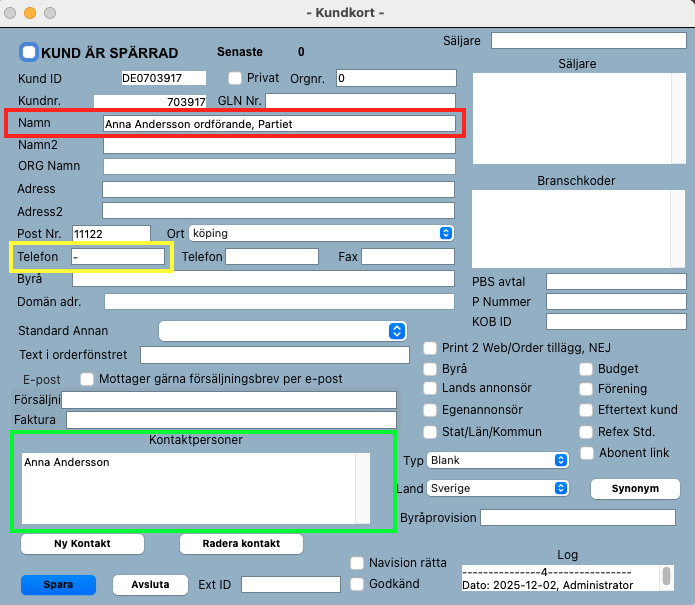Expand the Standard Annan dropdown
Image resolution: width=695 pixels, height=605 pixels.
pos(283,331)
